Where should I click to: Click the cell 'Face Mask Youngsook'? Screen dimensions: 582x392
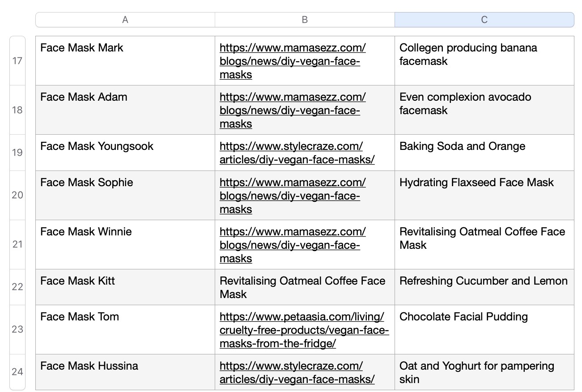click(125, 153)
